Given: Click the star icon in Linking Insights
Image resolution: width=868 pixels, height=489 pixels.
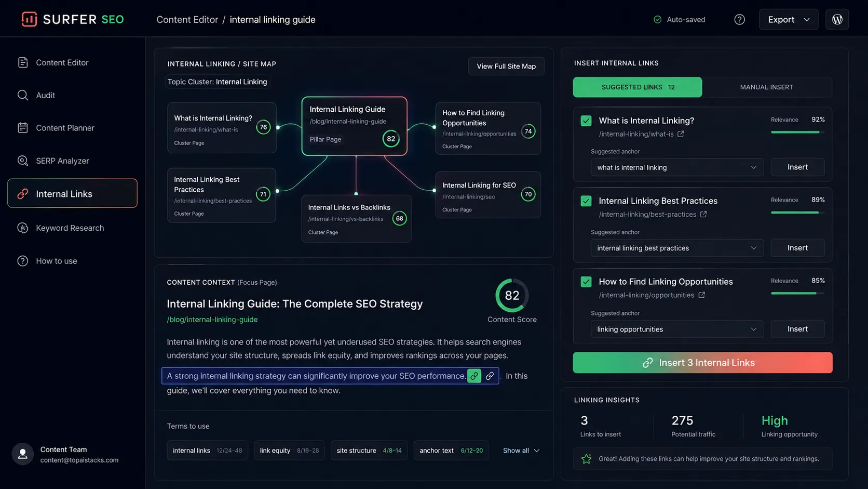Looking at the screenshot, I should tap(586, 459).
